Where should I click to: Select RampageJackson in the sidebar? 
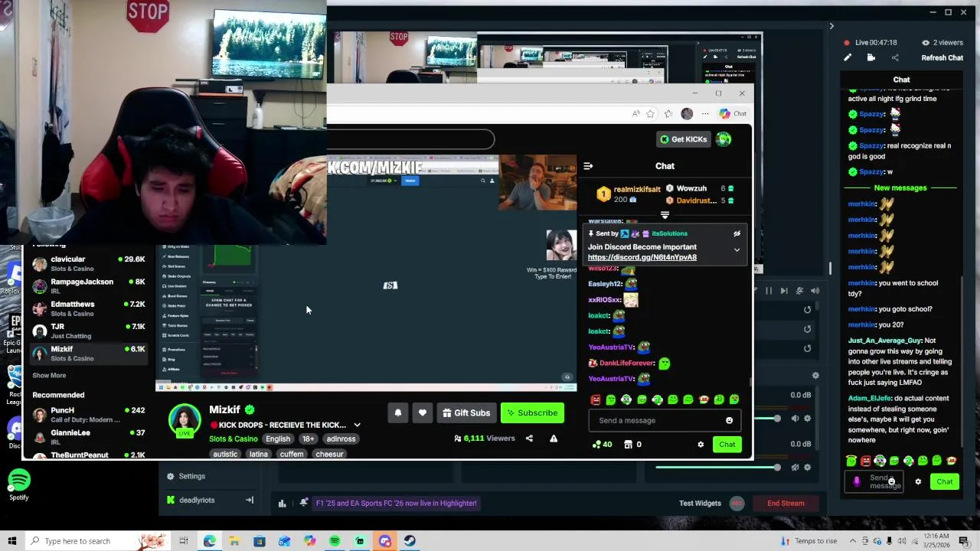88,286
